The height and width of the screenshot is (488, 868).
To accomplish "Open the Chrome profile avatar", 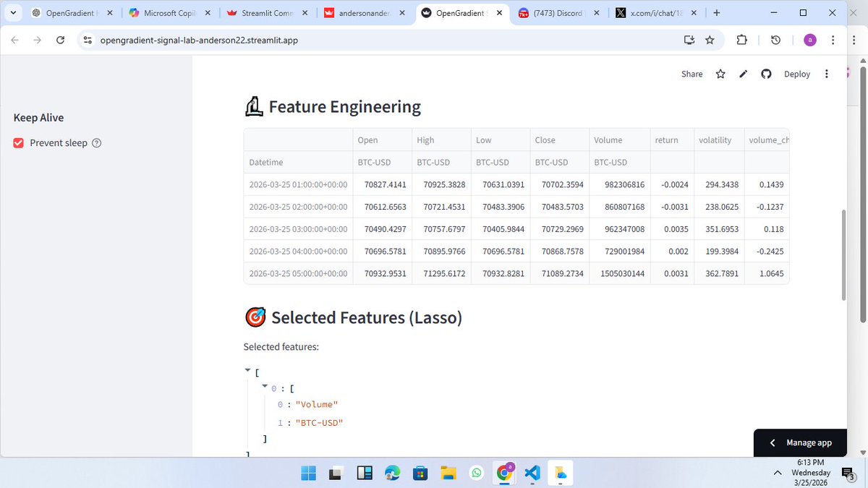I will tap(810, 40).
